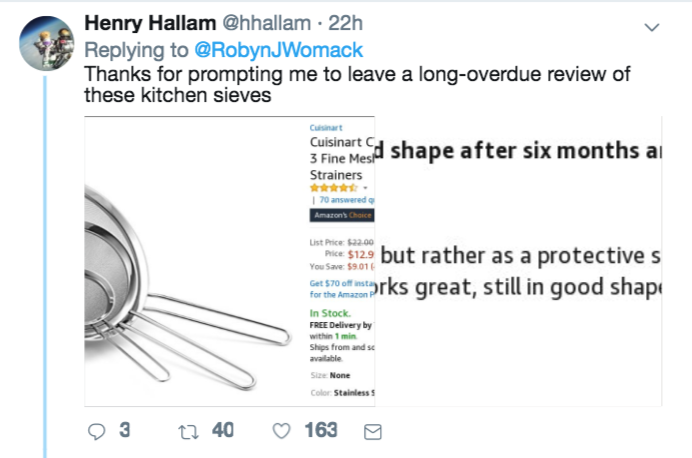This screenshot has width=692, height=458.
Task: Click the Amazon's Choice badge
Action: (x=341, y=216)
